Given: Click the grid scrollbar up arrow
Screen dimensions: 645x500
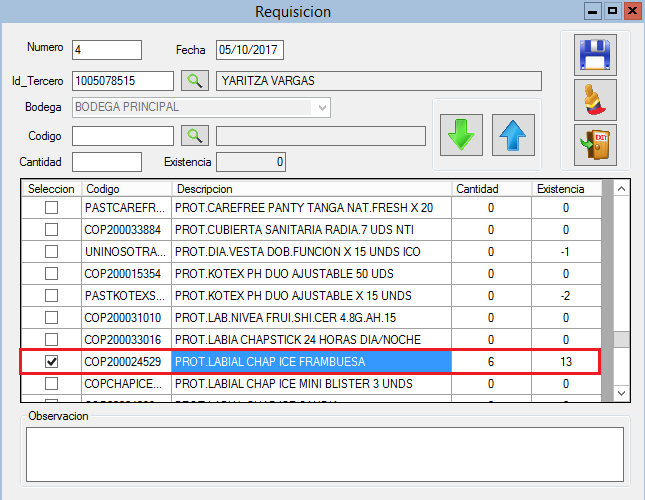Looking at the screenshot, I should pyautogui.click(x=621, y=188).
